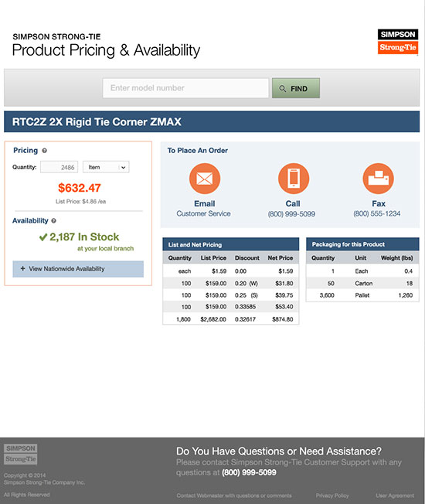Click the Fax machine icon
The image size is (425, 504).
point(378,179)
